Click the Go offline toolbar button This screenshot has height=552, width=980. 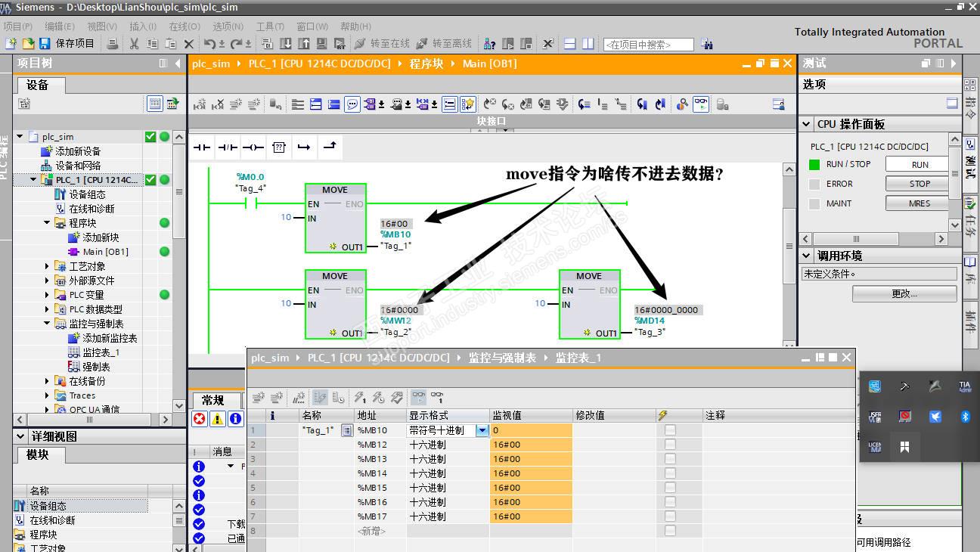[444, 44]
